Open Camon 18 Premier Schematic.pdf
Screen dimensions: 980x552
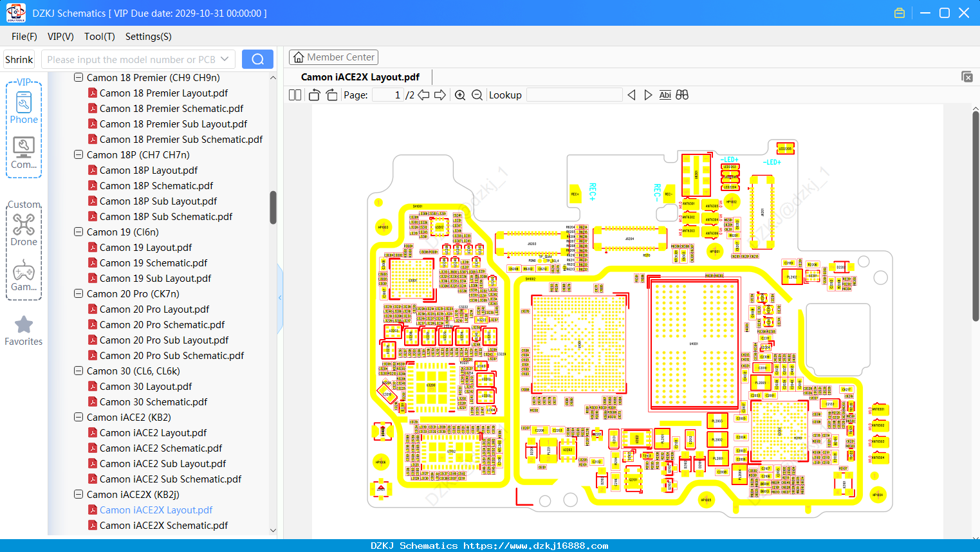point(171,109)
